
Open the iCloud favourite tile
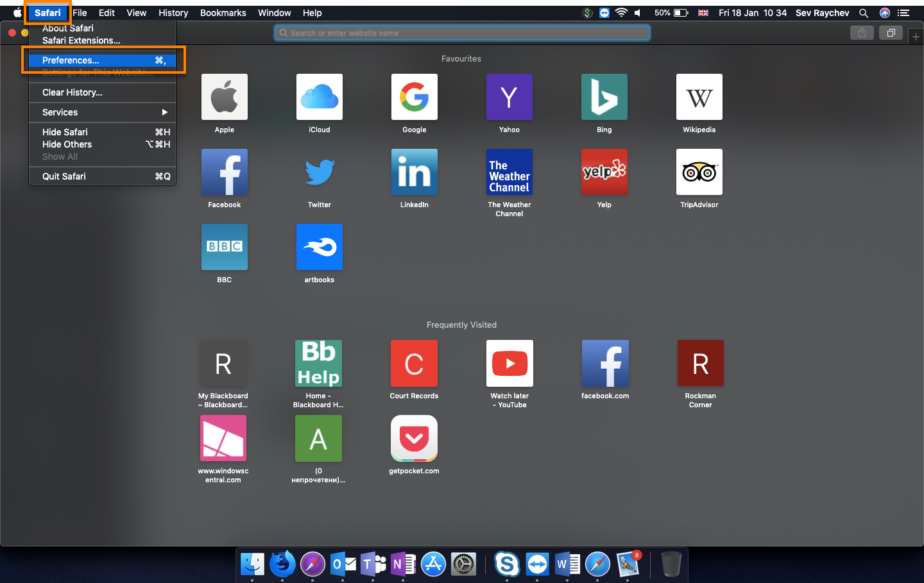(320, 97)
